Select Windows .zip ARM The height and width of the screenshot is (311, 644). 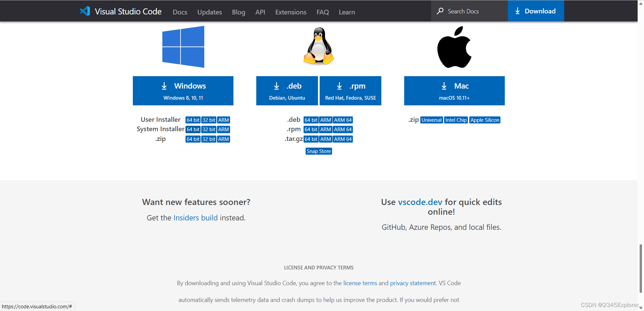[x=223, y=139]
